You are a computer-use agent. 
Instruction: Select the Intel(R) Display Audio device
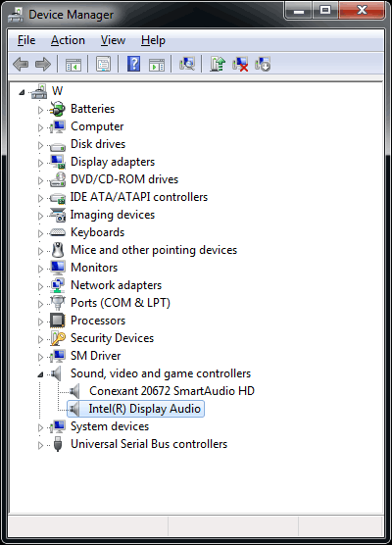(x=144, y=409)
